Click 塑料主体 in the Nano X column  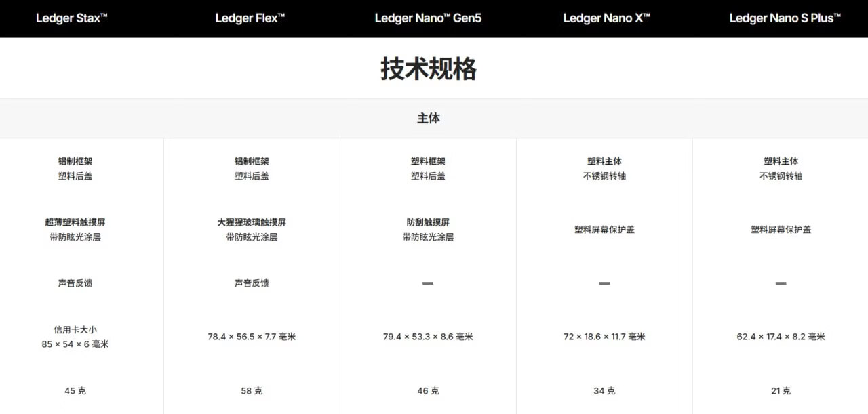(x=604, y=161)
